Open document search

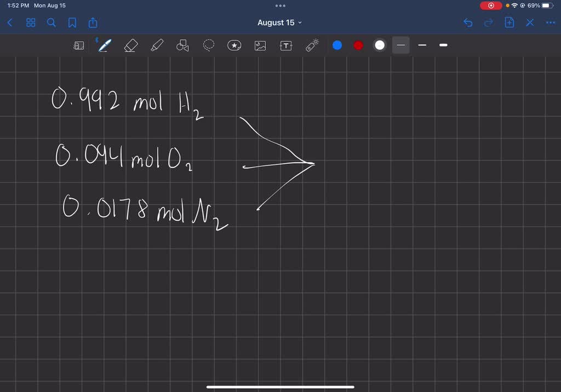tap(51, 22)
